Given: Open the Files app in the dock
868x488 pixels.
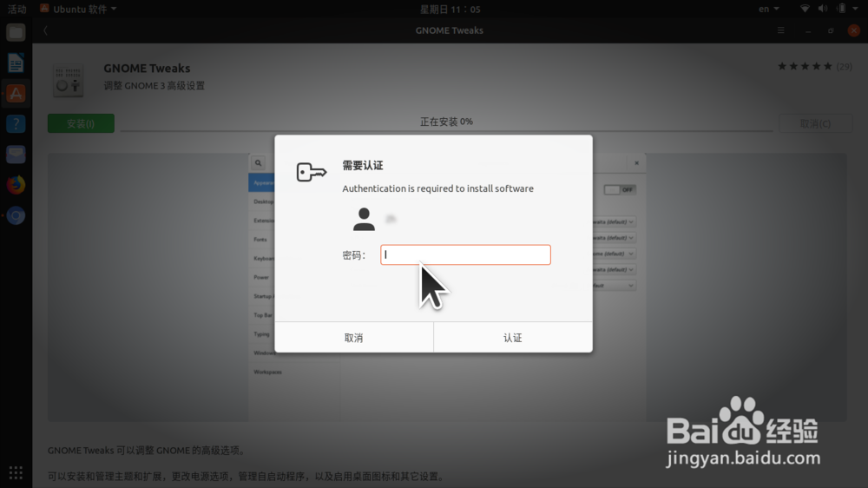Looking at the screenshot, I should pos(16,32).
